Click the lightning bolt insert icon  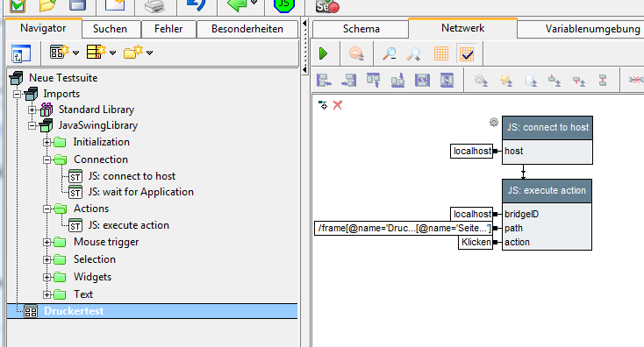(505, 81)
